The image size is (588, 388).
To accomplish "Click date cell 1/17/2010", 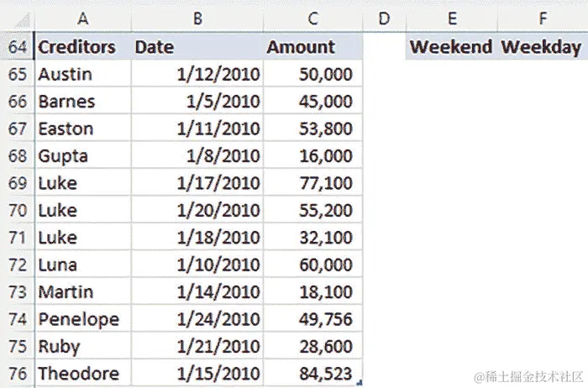I will point(197,183).
